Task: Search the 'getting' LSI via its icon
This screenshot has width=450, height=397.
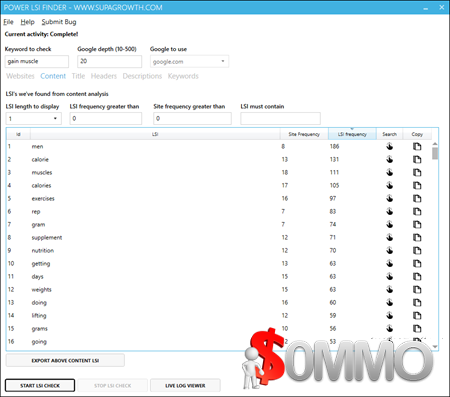Action: pos(389,263)
